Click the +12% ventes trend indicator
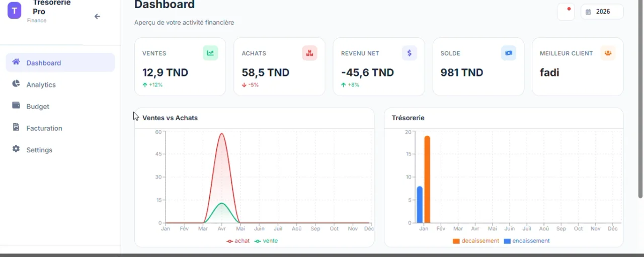The width and height of the screenshot is (644, 257). 152,85
